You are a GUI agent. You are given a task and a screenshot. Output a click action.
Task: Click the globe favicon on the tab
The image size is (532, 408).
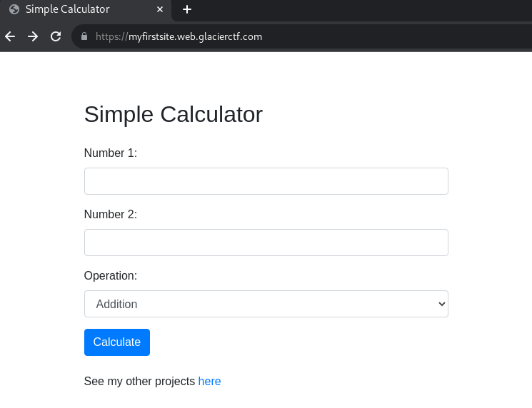pos(14,9)
